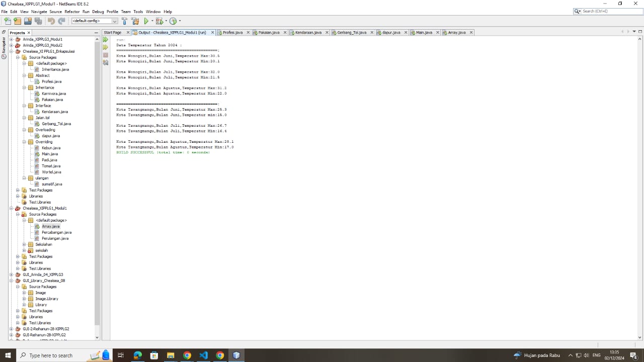This screenshot has width=644, height=362.
Task: Click the Build Project hammer icon
Action: pos(124,21)
